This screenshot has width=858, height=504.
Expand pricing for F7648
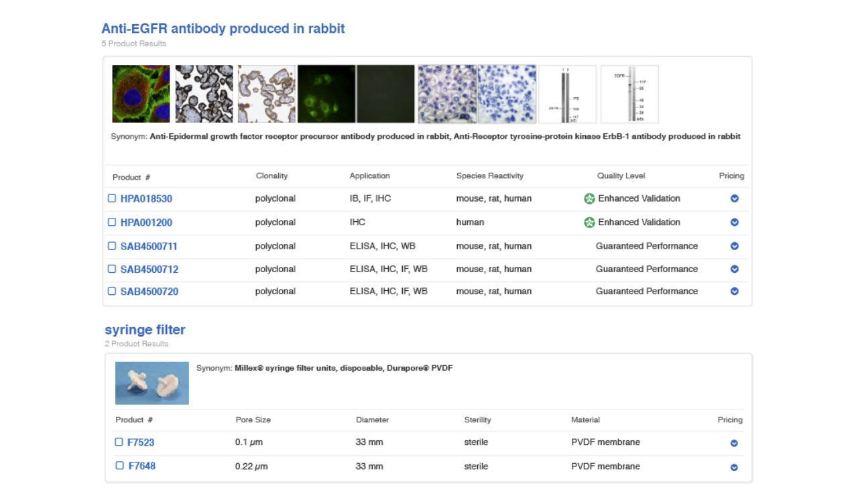[x=734, y=467]
